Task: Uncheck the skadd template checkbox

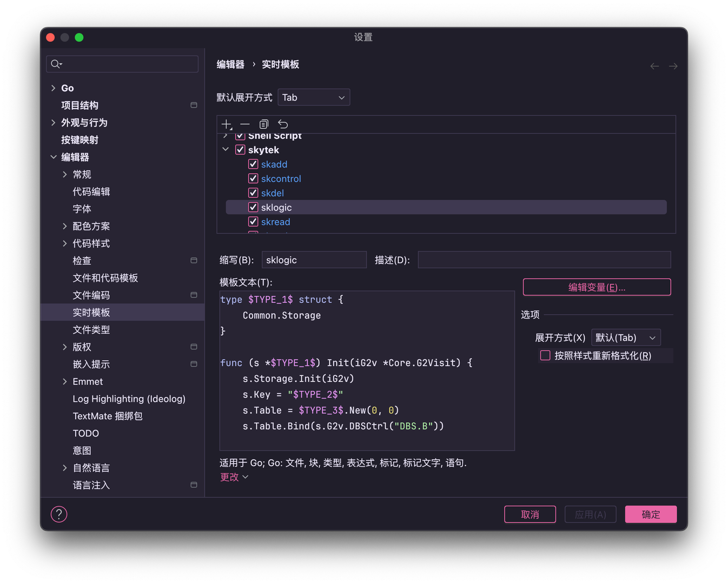Action: coord(253,164)
